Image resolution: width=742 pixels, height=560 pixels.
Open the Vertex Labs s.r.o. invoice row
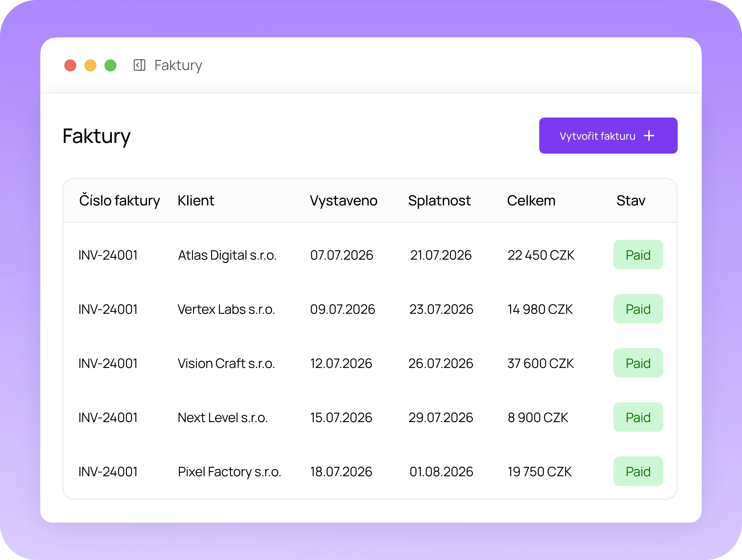click(x=370, y=309)
